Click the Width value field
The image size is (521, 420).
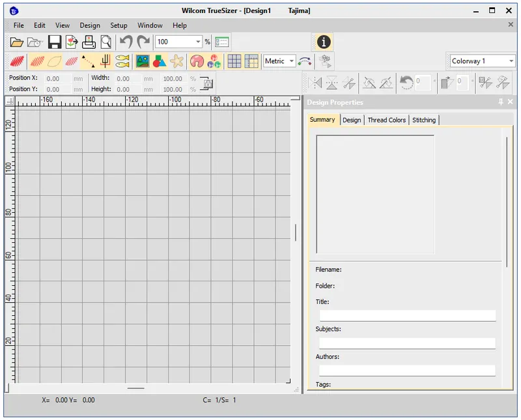128,79
